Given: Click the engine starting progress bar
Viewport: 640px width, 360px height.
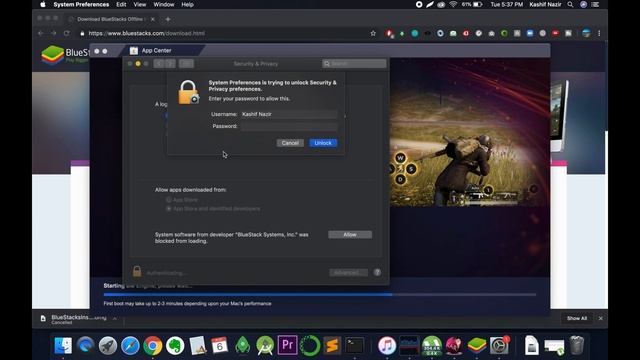Looking at the screenshot, I should 320,294.
